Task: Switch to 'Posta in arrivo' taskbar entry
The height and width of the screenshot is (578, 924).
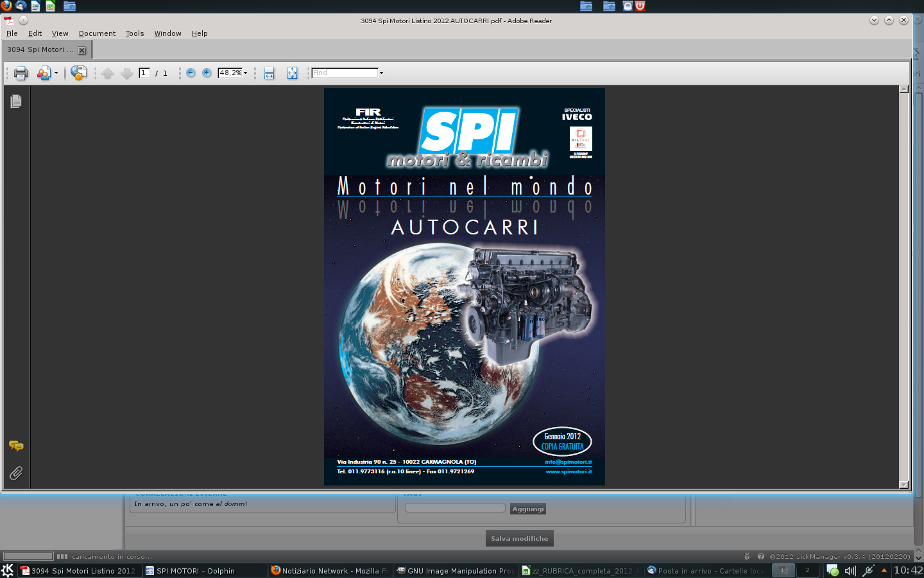Action: pos(705,570)
